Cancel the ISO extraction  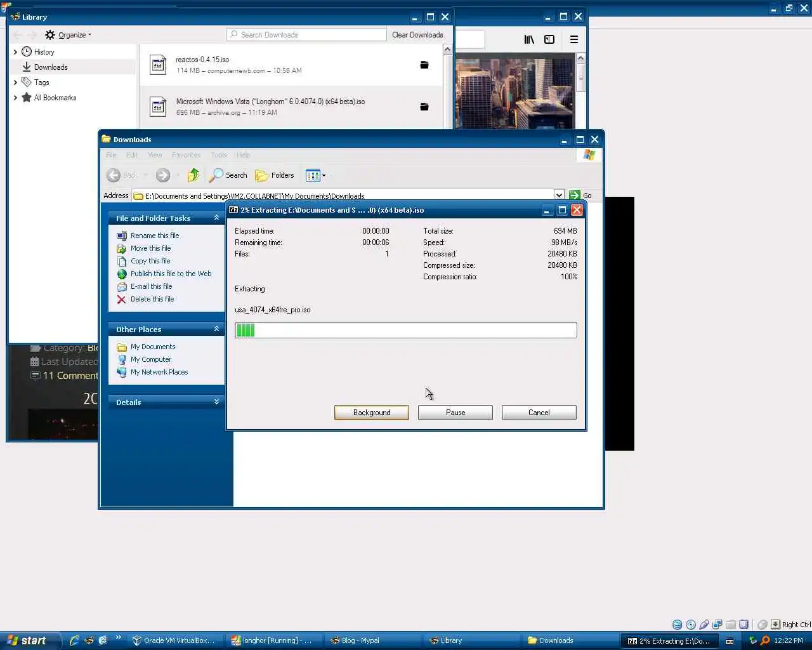click(x=539, y=413)
